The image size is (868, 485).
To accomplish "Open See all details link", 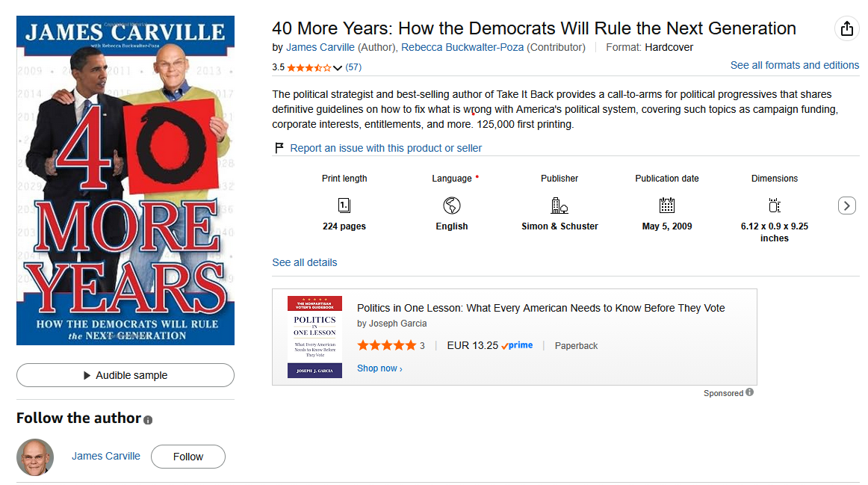I will tap(305, 262).
